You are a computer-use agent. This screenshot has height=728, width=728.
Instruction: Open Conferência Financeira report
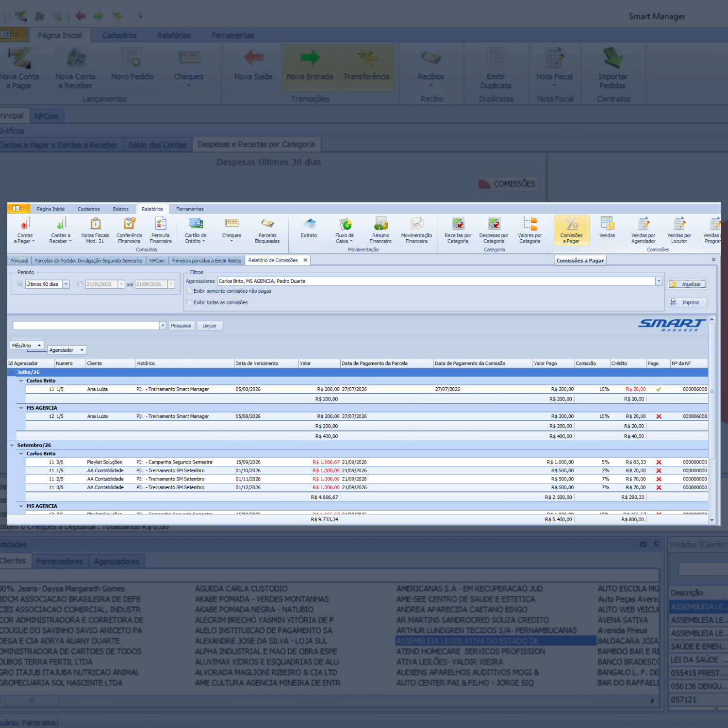129,230
